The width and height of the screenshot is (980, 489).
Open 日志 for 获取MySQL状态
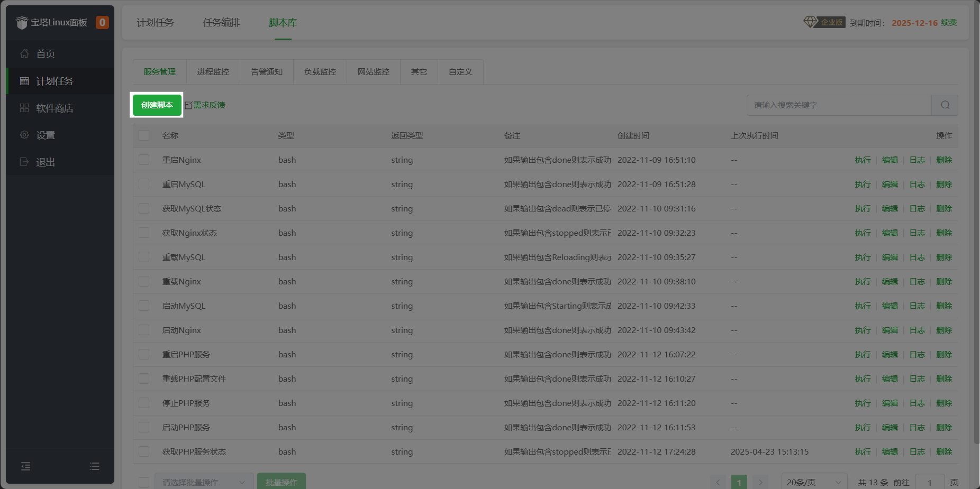click(x=917, y=208)
